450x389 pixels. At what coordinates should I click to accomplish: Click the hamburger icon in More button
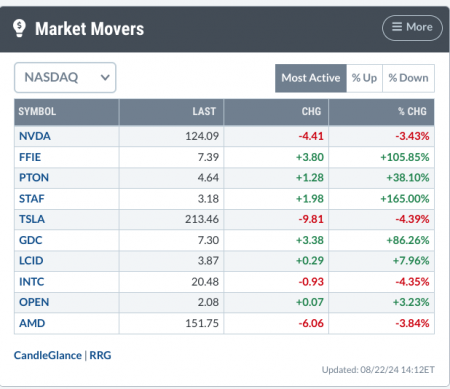[x=397, y=27]
